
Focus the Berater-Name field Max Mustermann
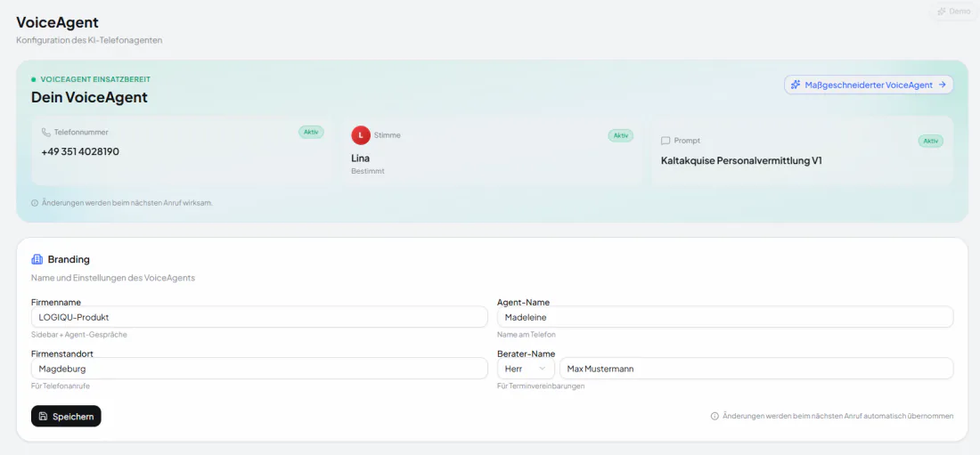coord(756,369)
